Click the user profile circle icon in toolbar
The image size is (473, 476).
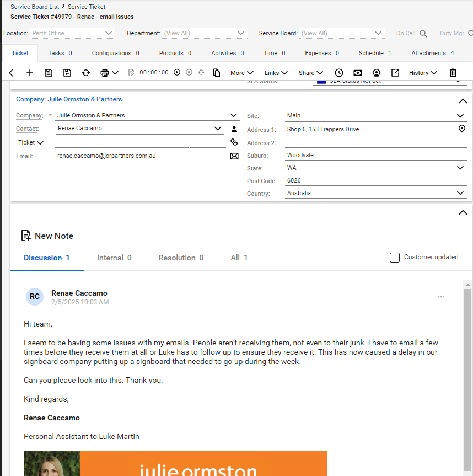point(376,73)
